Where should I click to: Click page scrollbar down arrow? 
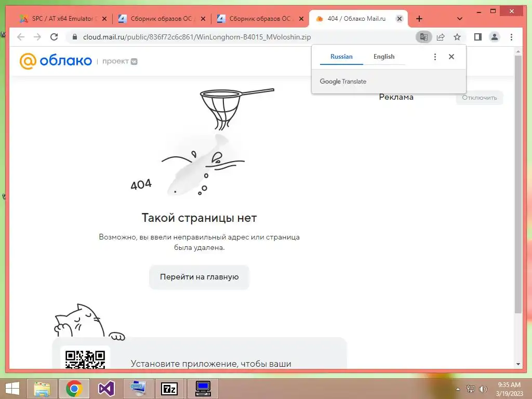(x=518, y=364)
